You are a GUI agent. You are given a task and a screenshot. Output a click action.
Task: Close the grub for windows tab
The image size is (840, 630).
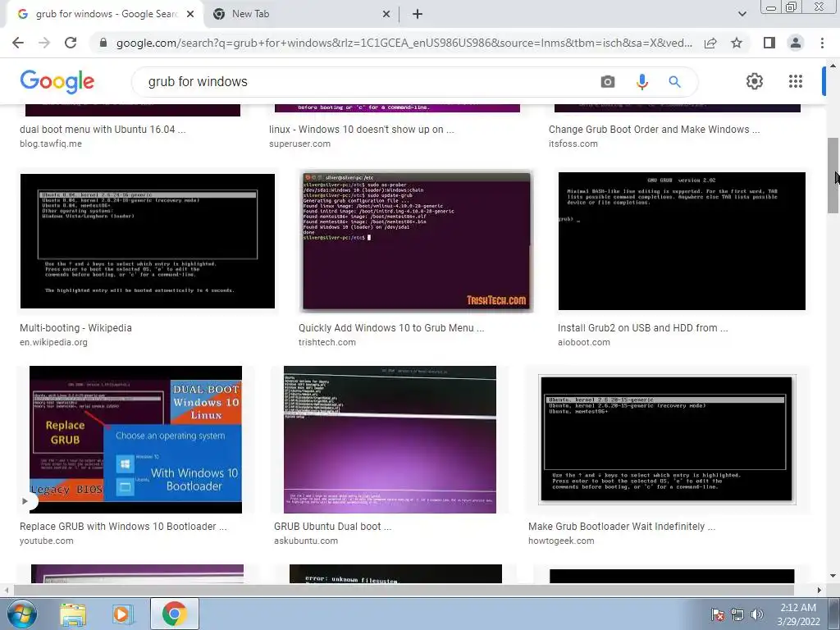pyautogui.click(x=190, y=15)
